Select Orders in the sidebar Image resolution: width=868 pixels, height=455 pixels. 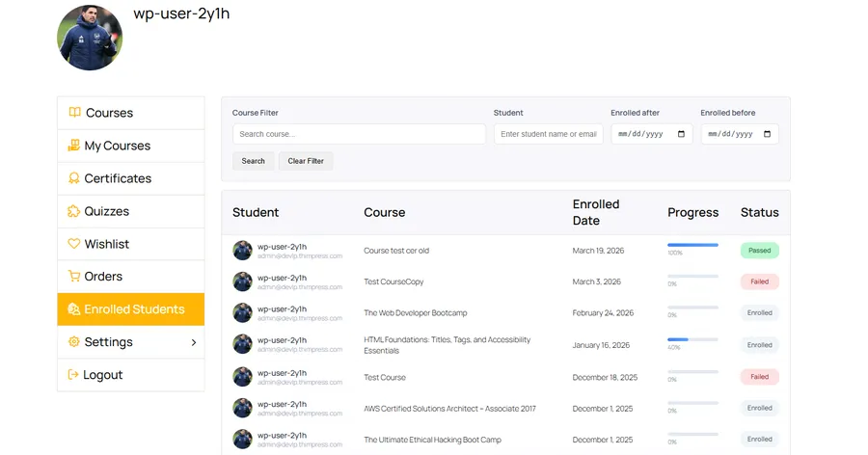pos(130,277)
